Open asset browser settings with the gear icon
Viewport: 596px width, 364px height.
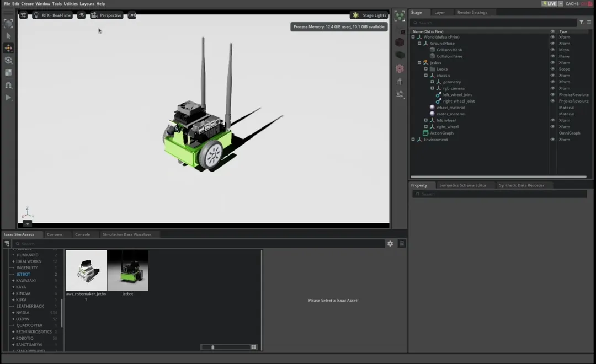391,243
